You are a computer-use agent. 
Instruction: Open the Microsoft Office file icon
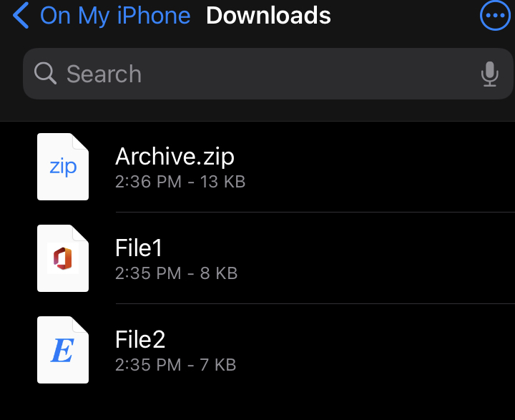click(63, 258)
